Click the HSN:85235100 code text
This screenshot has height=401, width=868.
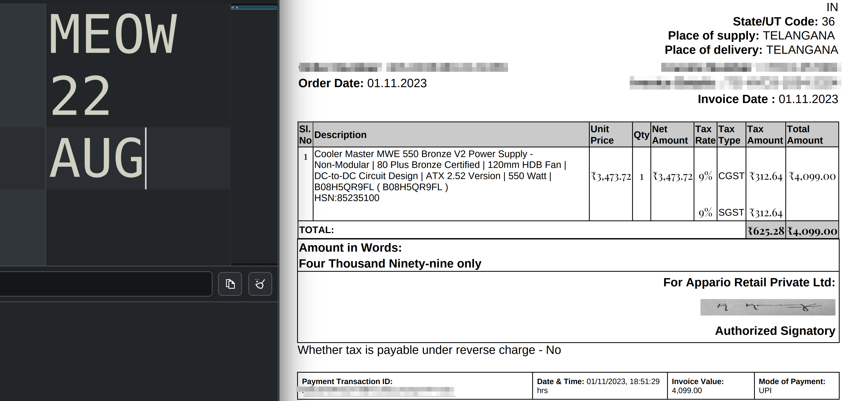tap(346, 198)
